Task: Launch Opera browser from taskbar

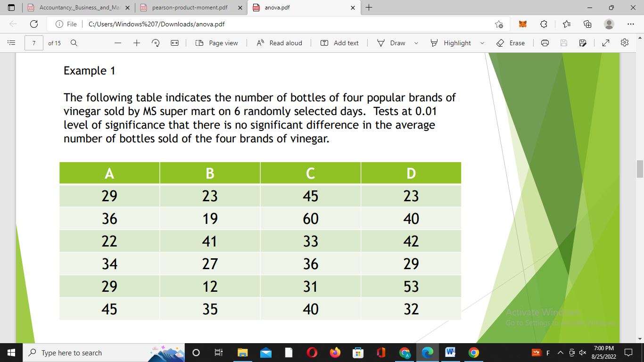Action: tap(312, 353)
